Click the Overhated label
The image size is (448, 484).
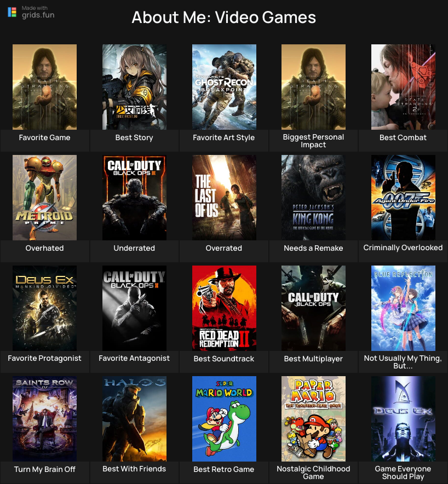(x=44, y=248)
